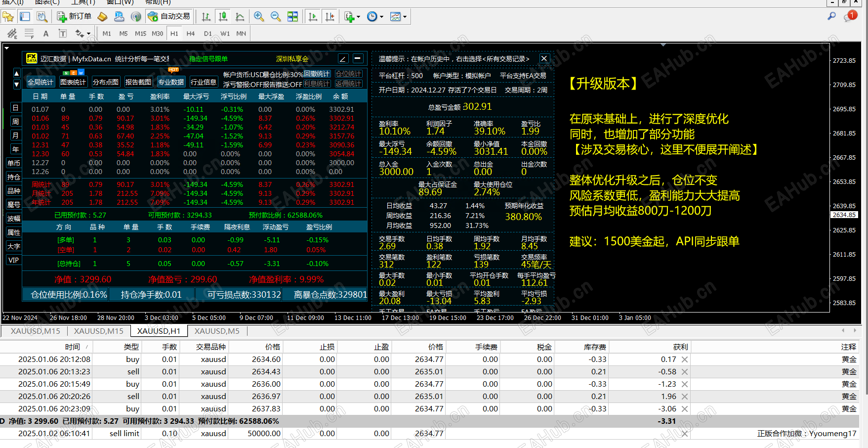Switch chart to candlestick style
Viewport: 868px width, 448px height.
click(223, 17)
